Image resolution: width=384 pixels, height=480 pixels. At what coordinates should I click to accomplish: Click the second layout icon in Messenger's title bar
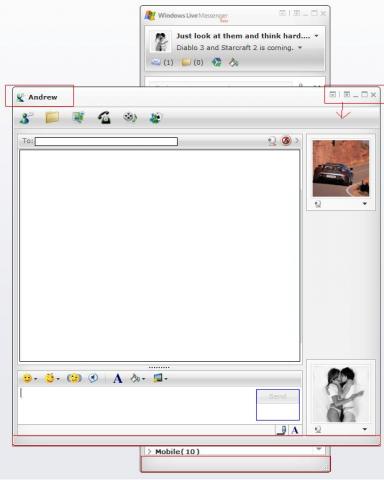tap(296, 13)
